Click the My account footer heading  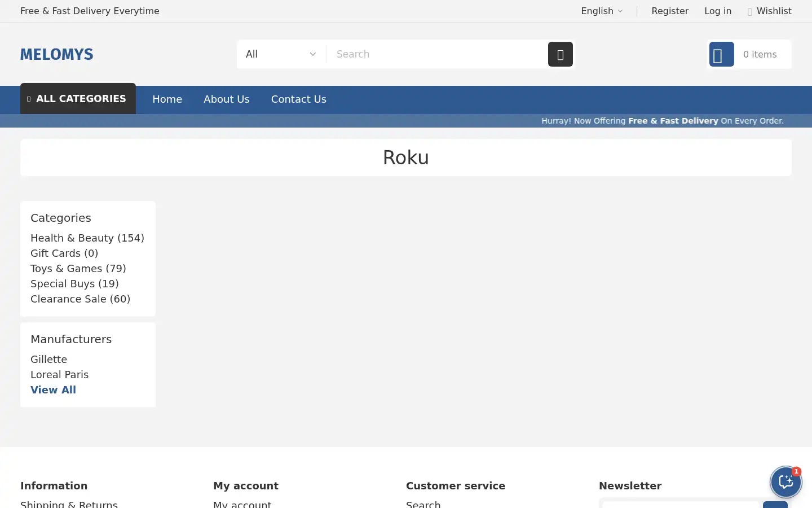coord(246,486)
